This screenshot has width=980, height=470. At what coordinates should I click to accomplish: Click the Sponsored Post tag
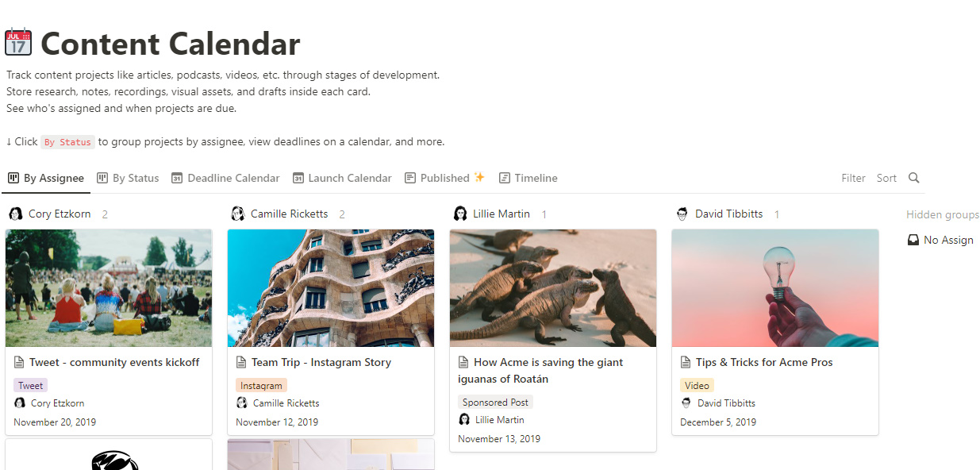coord(495,402)
